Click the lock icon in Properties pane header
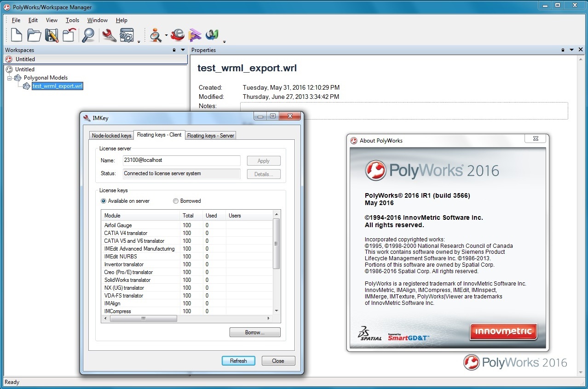 (x=563, y=50)
